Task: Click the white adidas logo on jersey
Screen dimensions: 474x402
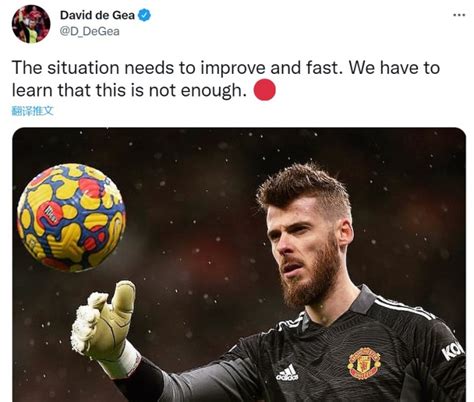Action: pyautogui.click(x=288, y=373)
